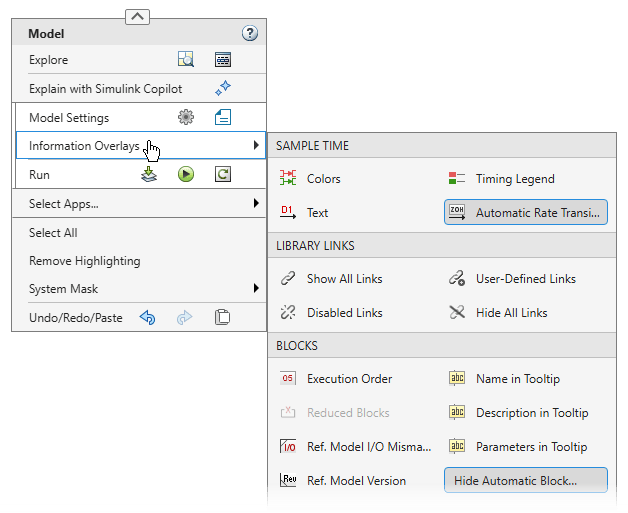This screenshot has width=628, height=513.
Task: Open the Model Explorer icon
Action: [x=186, y=59]
